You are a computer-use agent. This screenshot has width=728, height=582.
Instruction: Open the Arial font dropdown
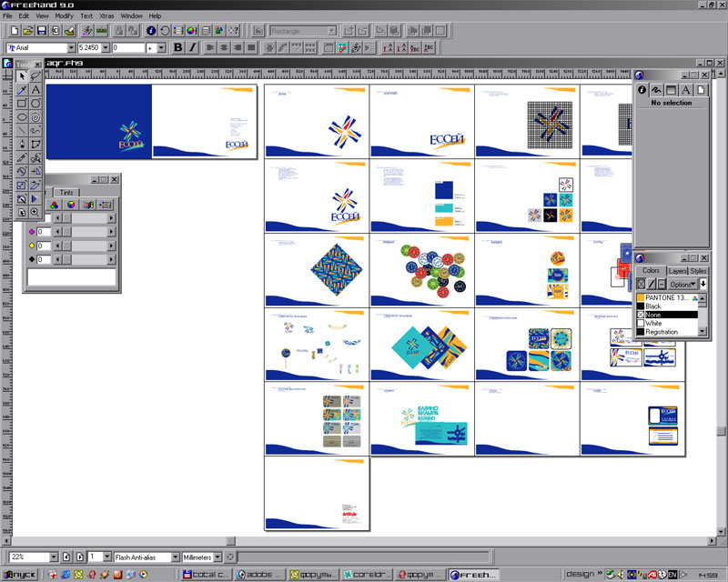pyautogui.click(x=71, y=48)
